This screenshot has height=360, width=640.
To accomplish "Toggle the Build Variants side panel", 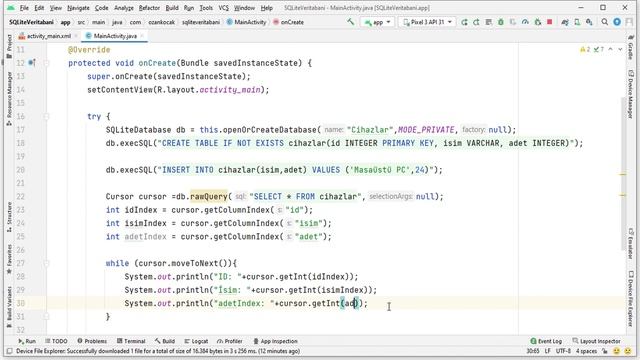I will [x=9, y=307].
